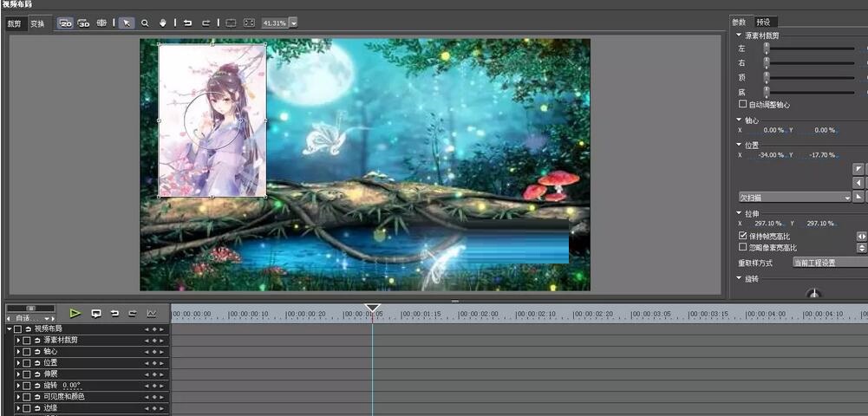Uncheck 保持帧宽高比 checkbox
The image size is (868, 416).
click(x=742, y=236)
